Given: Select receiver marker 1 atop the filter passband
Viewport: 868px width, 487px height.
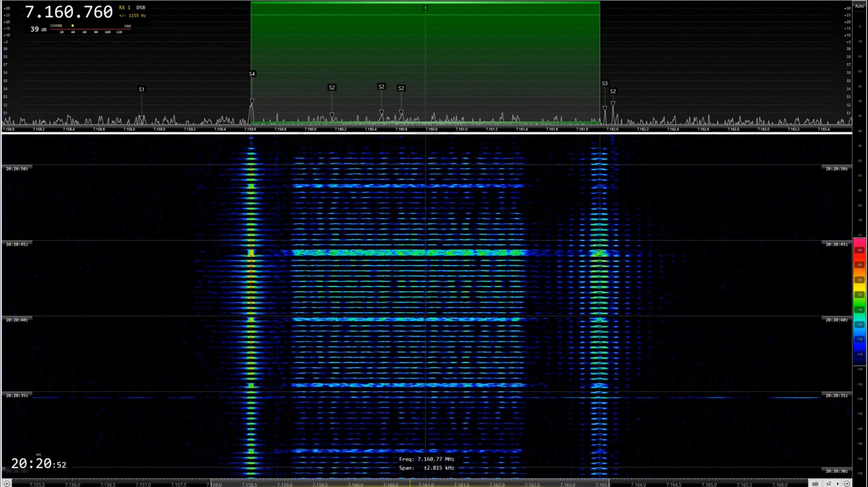Looking at the screenshot, I should coord(425,8).
